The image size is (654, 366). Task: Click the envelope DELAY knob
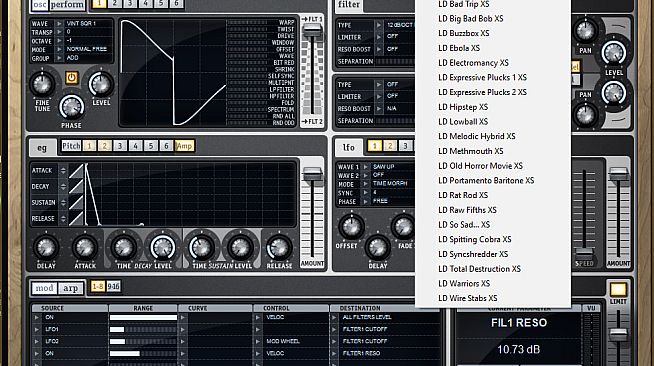[x=46, y=248]
